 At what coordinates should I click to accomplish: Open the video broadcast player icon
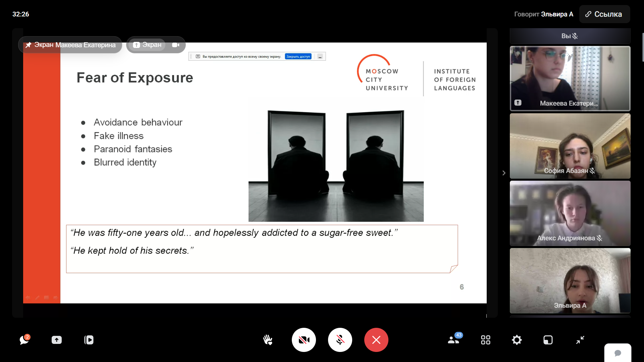[x=89, y=340]
